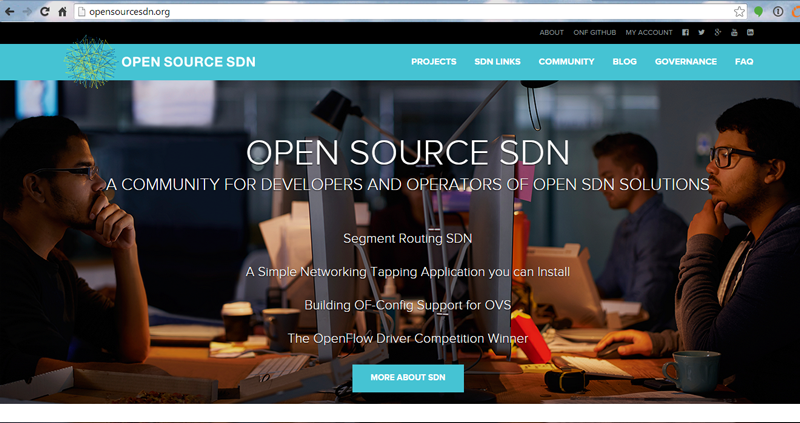Open the FAQ page
Viewport: 800px width, 423px height.
(744, 61)
